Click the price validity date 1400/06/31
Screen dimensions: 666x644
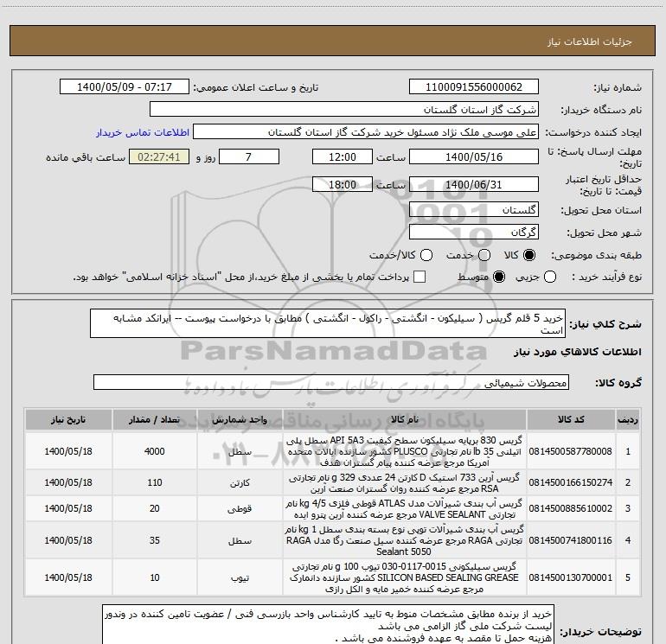pyautogui.click(x=474, y=184)
